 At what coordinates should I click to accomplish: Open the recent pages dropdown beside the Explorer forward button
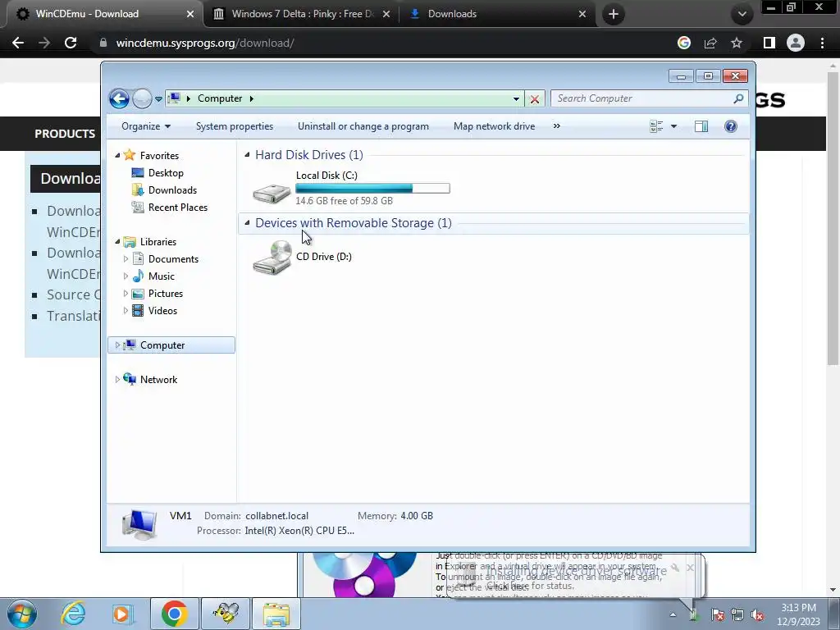tap(158, 99)
